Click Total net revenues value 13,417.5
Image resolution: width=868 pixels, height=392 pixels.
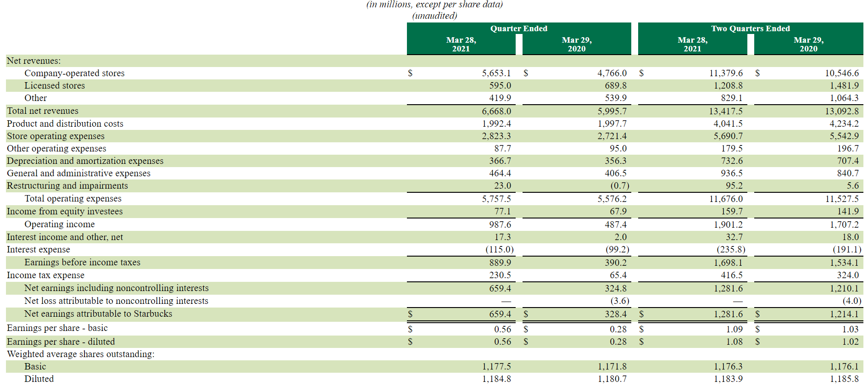click(x=726, y=111)
